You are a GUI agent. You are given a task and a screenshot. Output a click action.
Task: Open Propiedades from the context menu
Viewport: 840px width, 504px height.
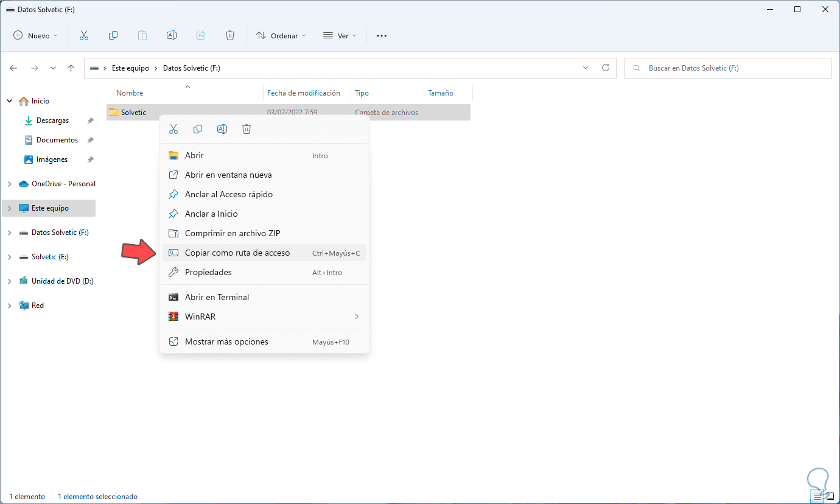[264, 272]
